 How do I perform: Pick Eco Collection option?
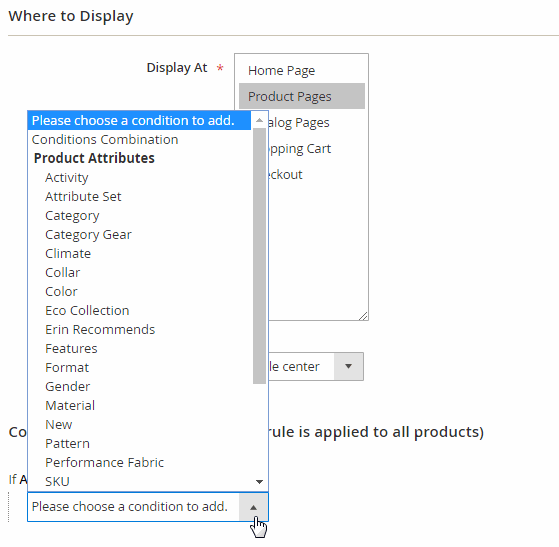click(139, 310)
